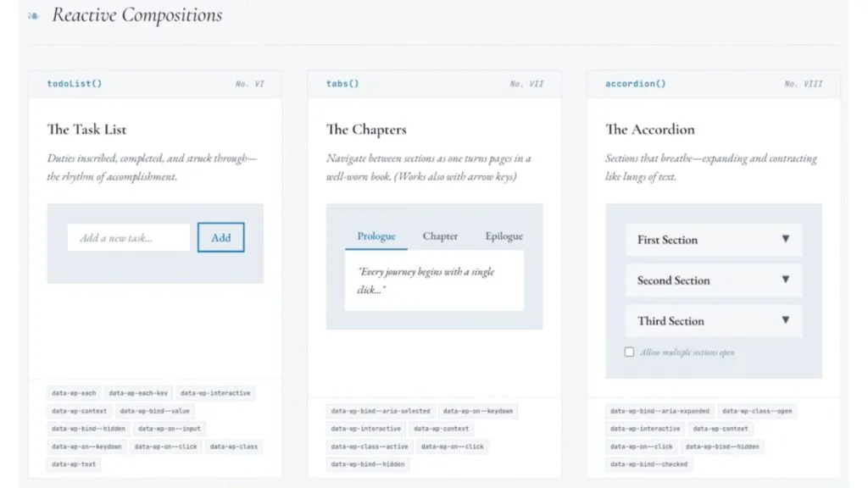Click the data-wp-each-key tag

138,393
